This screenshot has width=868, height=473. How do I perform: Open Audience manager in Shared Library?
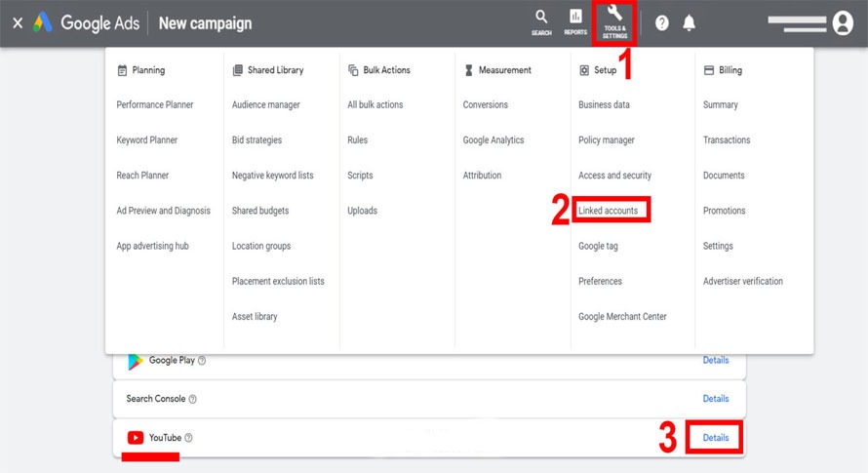tap(266, 105)
